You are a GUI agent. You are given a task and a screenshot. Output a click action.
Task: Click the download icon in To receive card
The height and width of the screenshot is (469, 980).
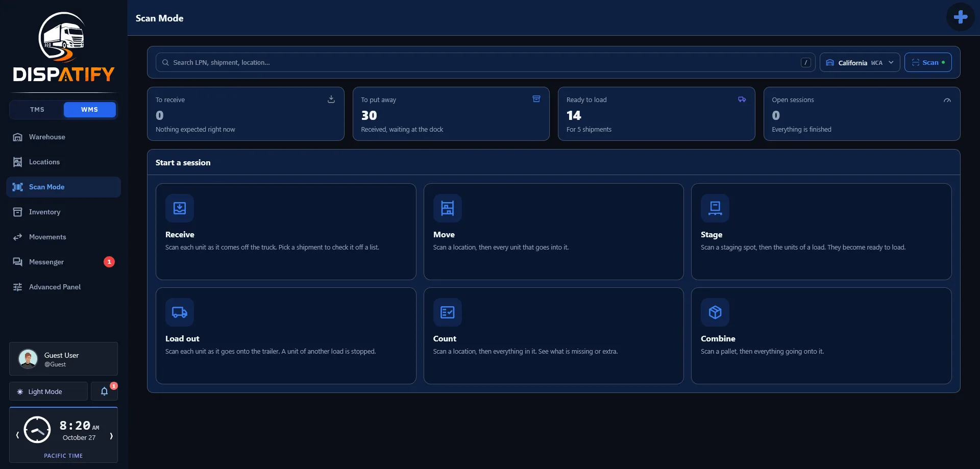coord(331,99)
